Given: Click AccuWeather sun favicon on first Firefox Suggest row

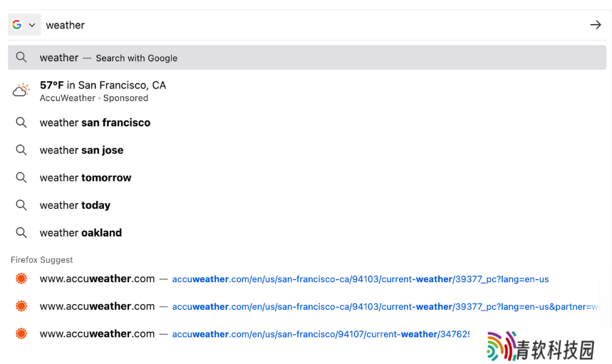Looking at the screenshot, I should click(x=21, y=279).
